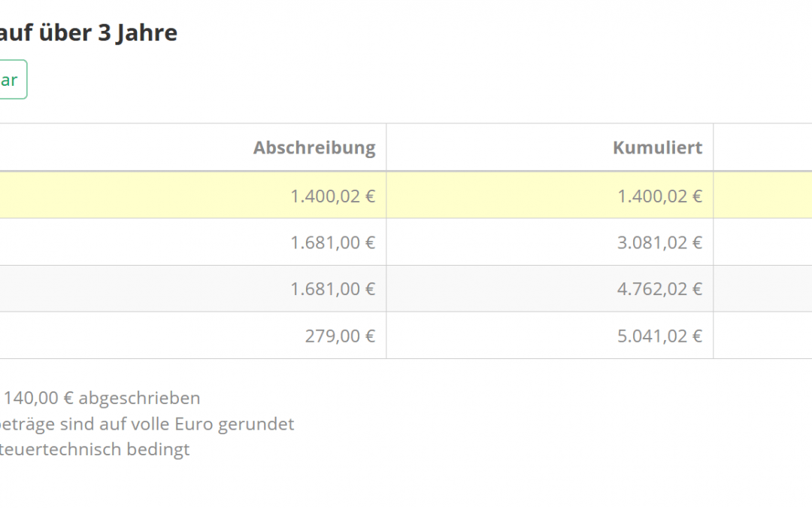Image resolution: width=812 pixels, height=508 pixels.
Task: Click the 1.681,00 € cell beside 4.762,02 €
Action: tap(332, 289)
